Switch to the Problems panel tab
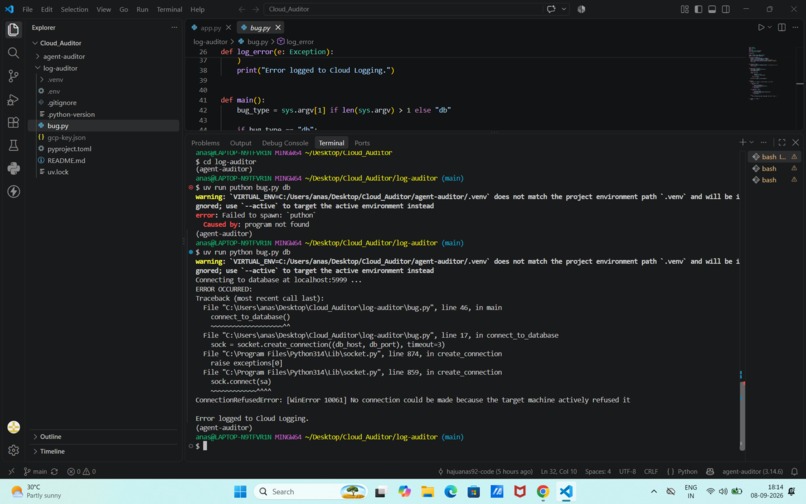This screenshot has width=806, height=504. click(205, 143)
